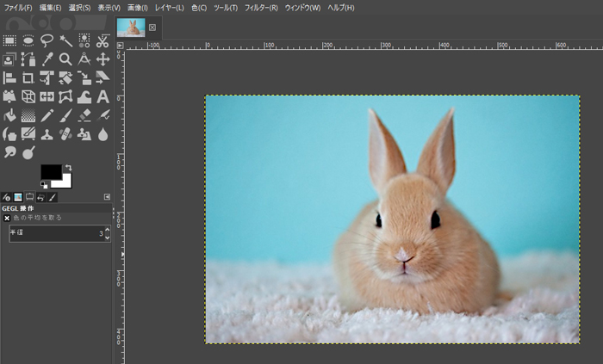The width and height of the screenshot is (603, 364).
Task: Select the Rectangle Select tool
Action: pyautogui.click(x=9, y=40)
